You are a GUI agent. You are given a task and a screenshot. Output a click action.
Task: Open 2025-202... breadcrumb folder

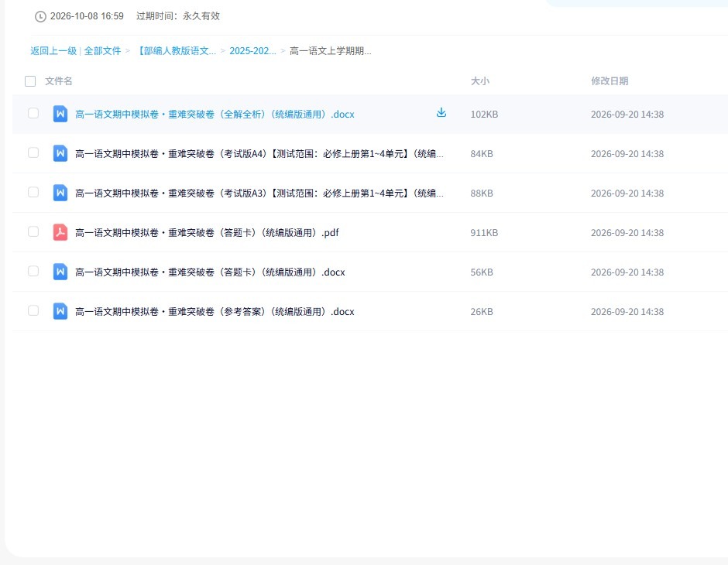(252, 51)
